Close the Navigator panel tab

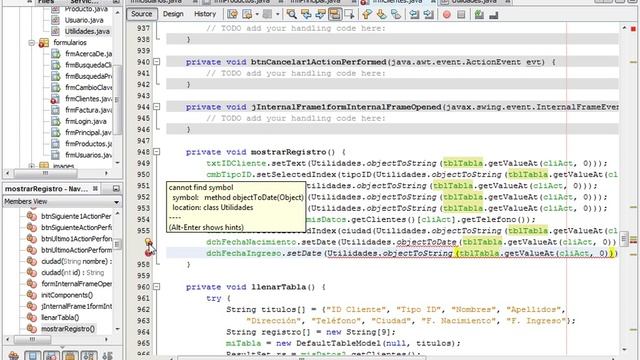(95, 189)
